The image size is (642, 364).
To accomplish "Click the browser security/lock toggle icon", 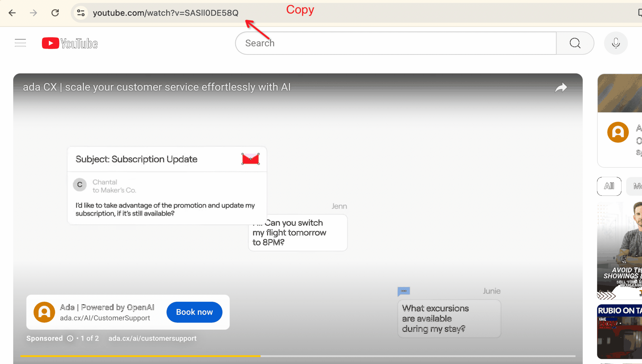I will pos(81,12).
